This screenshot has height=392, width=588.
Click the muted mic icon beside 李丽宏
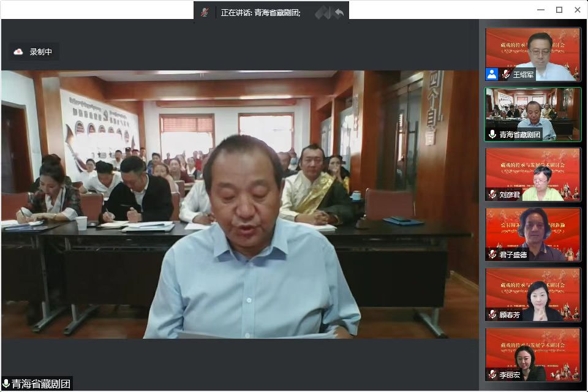click(x=492, y=374)
